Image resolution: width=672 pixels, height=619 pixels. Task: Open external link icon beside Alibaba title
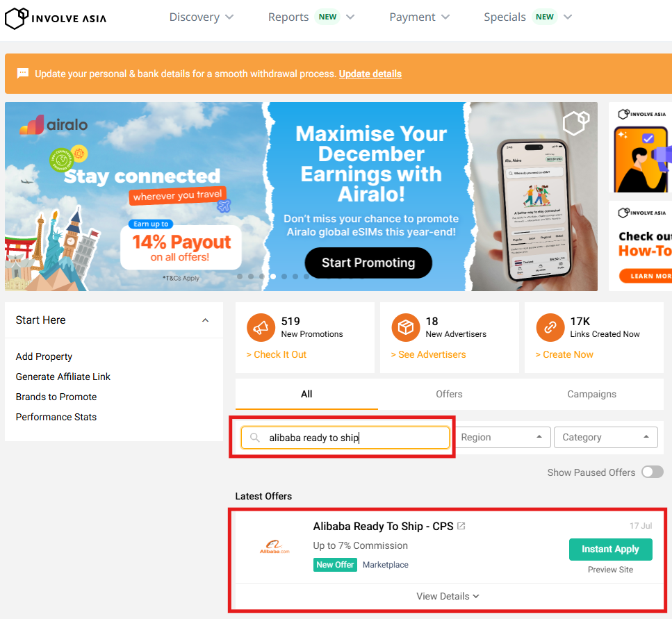(x=461, y=527)
